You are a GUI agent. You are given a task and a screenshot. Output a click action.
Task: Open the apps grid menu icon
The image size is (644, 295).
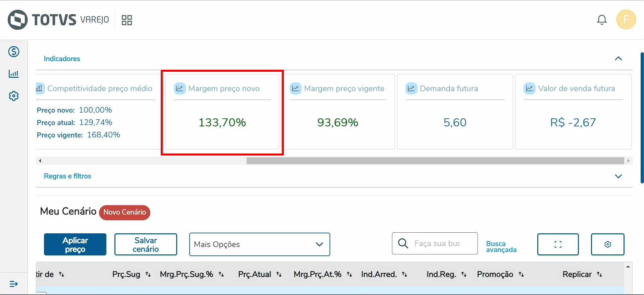(127, 20)
